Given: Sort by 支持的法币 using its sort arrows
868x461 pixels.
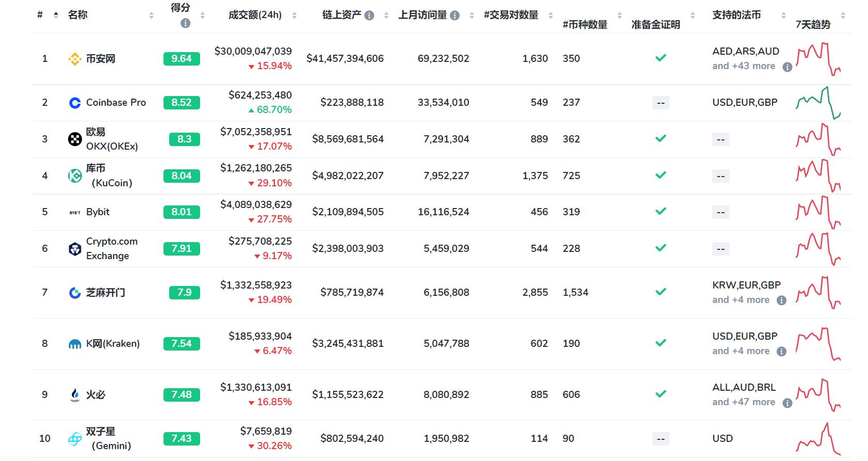Looking at the screenshot, I should [x=783, y=15].
